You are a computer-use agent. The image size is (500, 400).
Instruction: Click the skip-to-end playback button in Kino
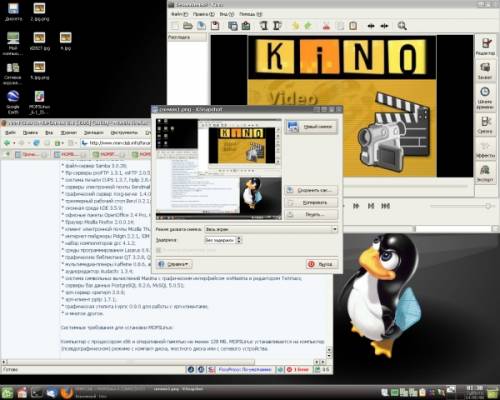coord(385,206)
